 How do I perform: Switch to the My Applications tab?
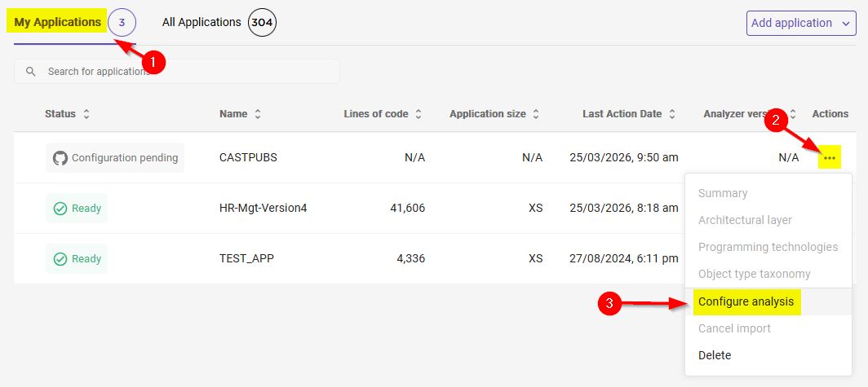pos(57,22)
